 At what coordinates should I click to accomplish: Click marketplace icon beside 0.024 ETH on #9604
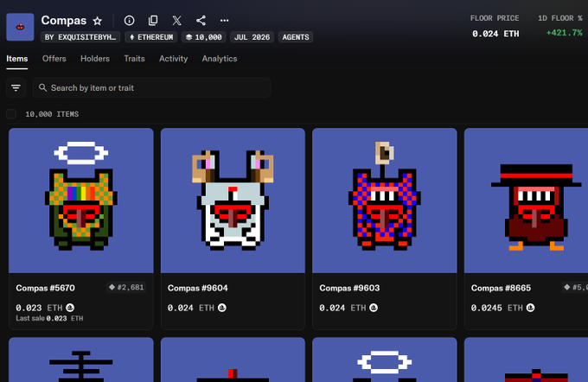click(222, 308)
